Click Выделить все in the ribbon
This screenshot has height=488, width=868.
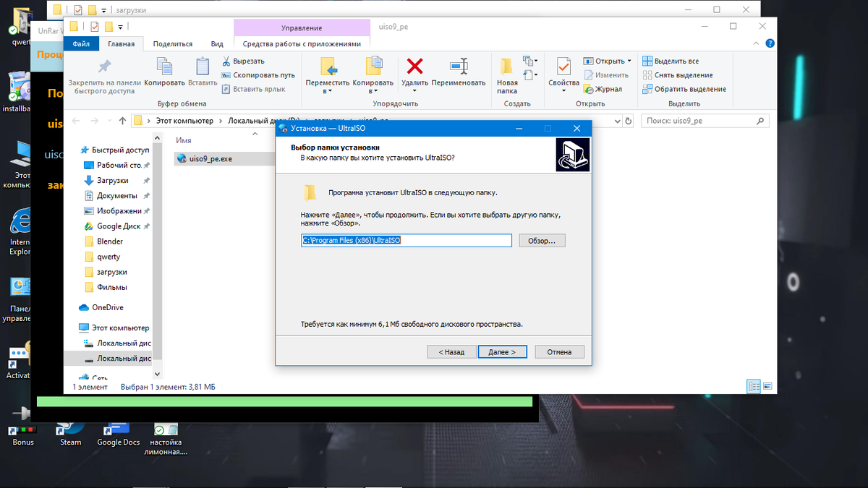tap(671, 61)
